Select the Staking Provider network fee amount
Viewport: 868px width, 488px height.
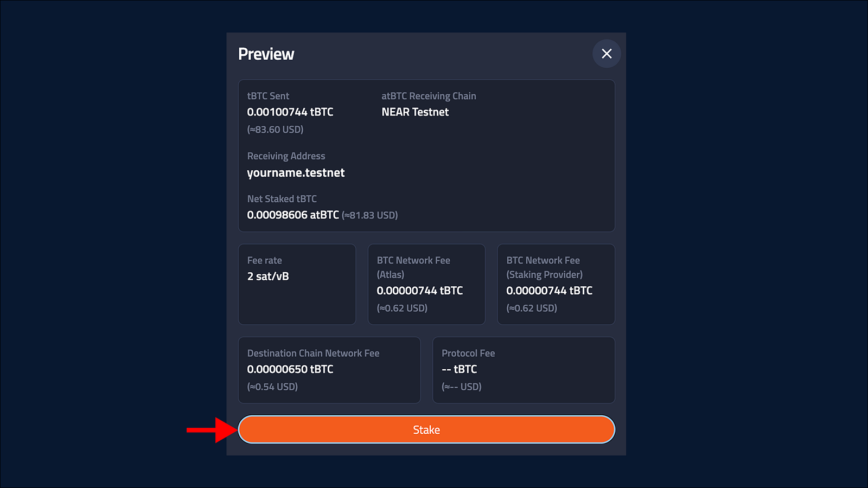[549, 291]
